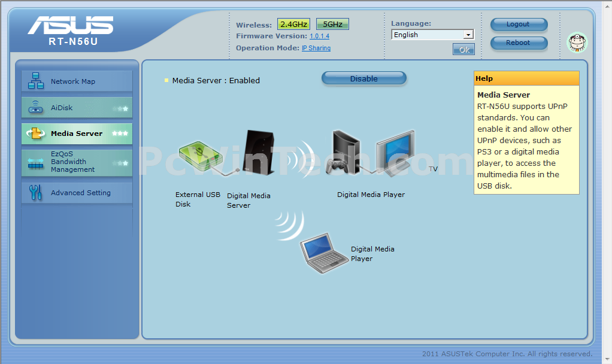Click the Logout button
Image resolution: width=612 pixels, height=364 pixels.
point(519,24)
